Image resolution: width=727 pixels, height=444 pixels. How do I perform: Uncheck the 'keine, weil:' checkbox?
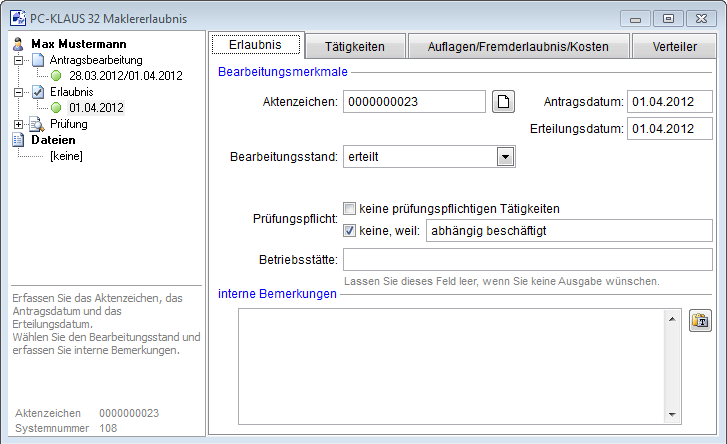click(x=350, y=231)
